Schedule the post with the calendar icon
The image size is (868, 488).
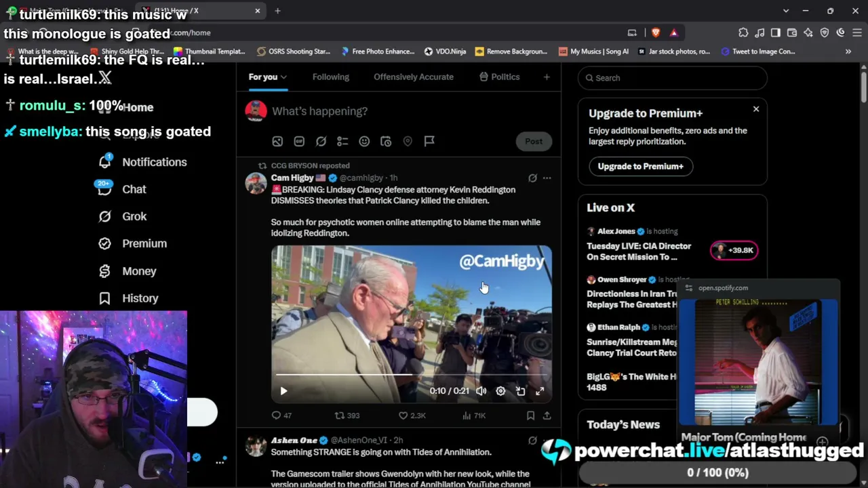386,141
